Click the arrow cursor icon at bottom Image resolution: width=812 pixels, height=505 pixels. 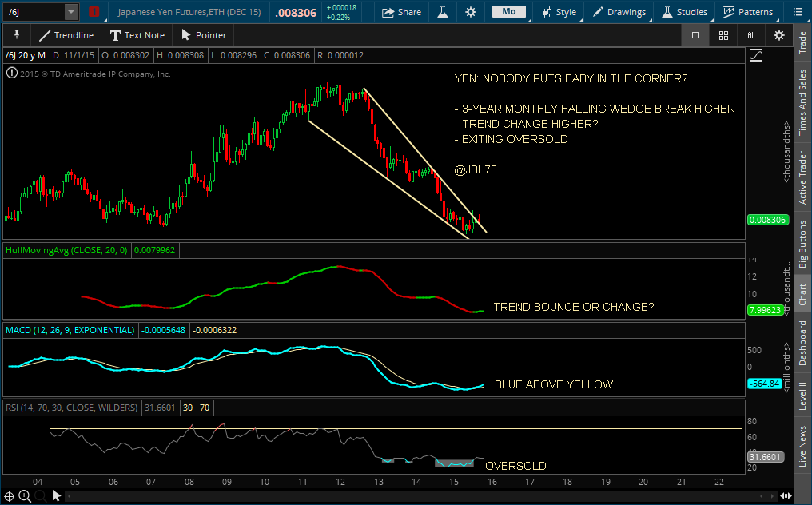point(56,496)
